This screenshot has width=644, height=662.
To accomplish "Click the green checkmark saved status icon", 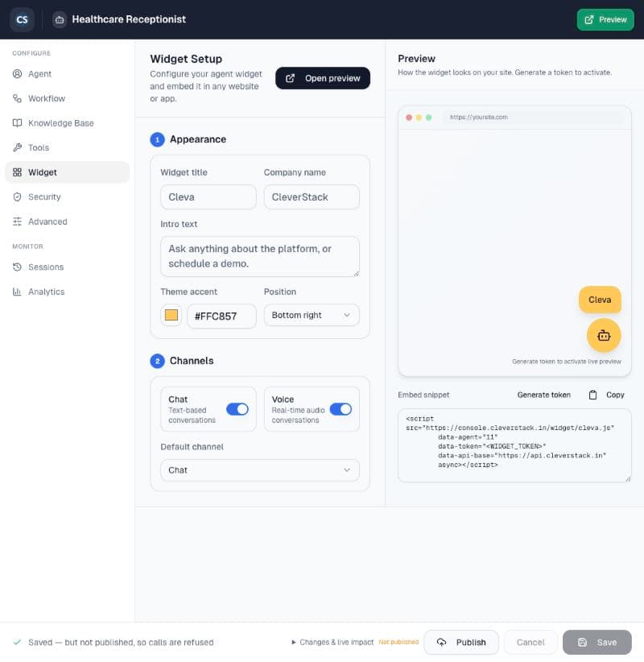I will click(17, 642).
